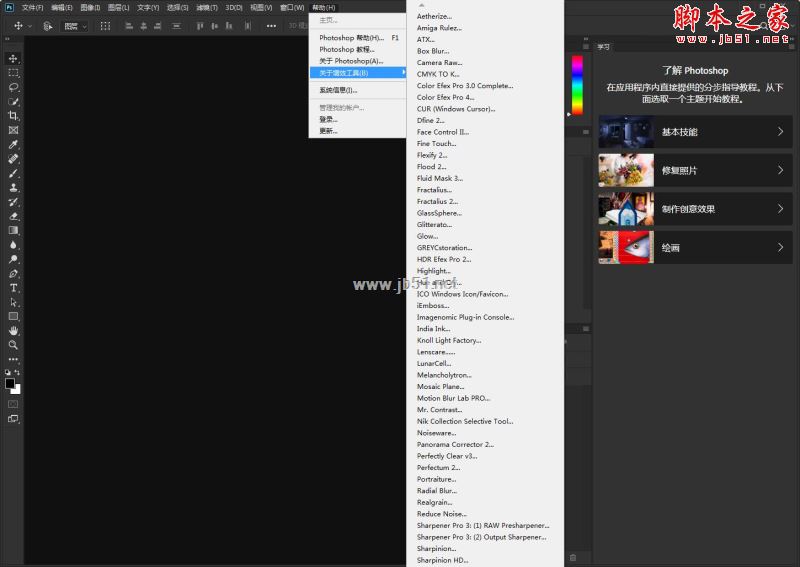Open the 绘画 tutorial thumbnail
This screenshot has width=800, height=567.
point(626,248)
